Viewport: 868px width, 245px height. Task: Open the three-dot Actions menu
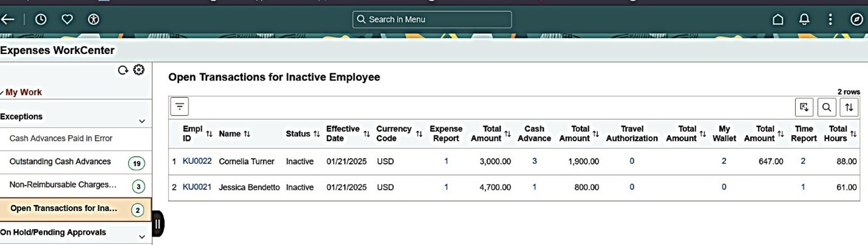[830, 19]
